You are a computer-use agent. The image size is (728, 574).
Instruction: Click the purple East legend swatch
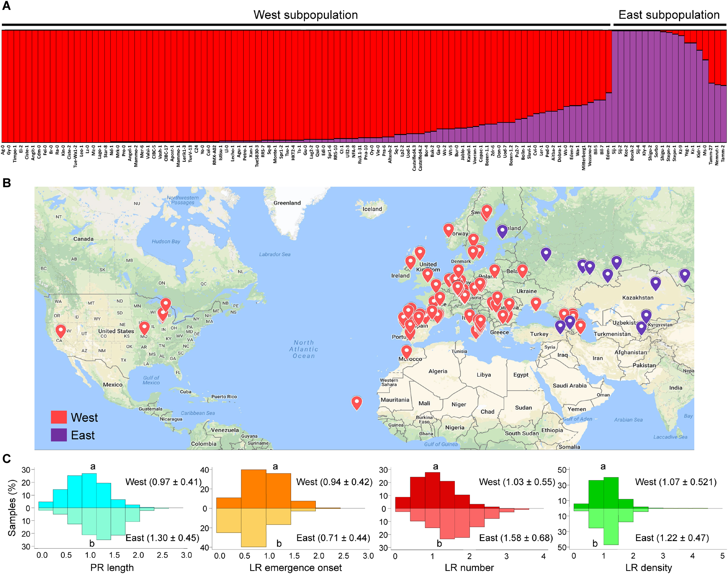(59, 435)
